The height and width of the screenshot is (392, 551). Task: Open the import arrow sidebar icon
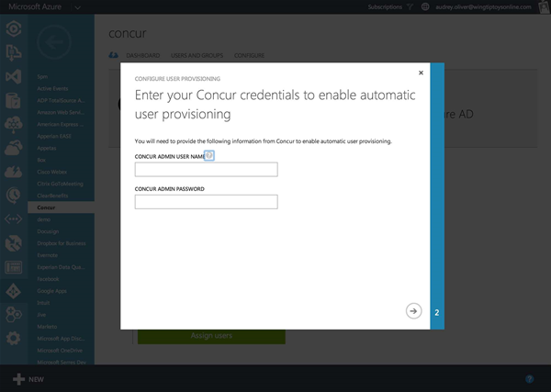pyautogui.click(x=14, y=52)
